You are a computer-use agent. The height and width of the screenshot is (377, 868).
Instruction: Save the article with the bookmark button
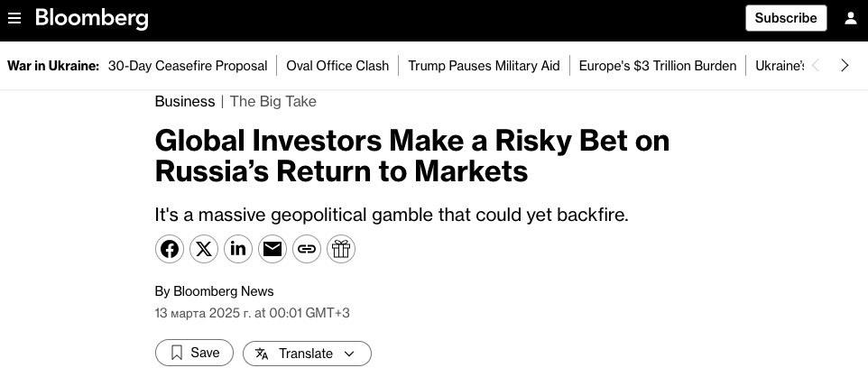pos(194,353)
